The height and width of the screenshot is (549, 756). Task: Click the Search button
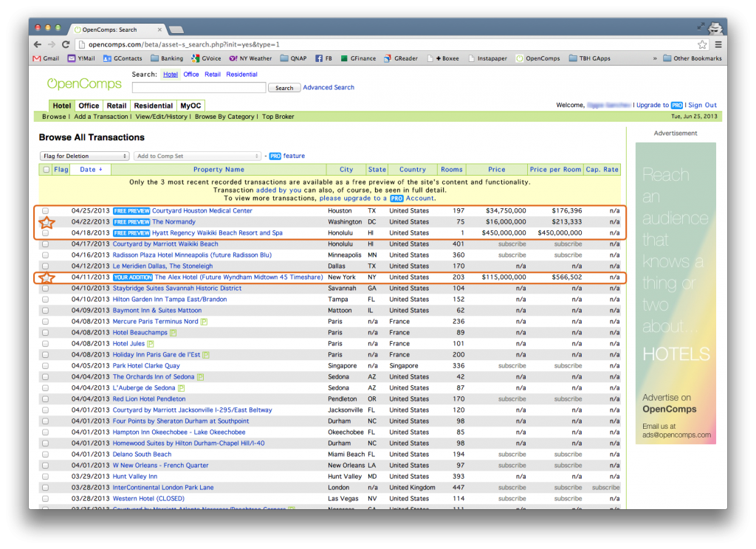(284, 88)
